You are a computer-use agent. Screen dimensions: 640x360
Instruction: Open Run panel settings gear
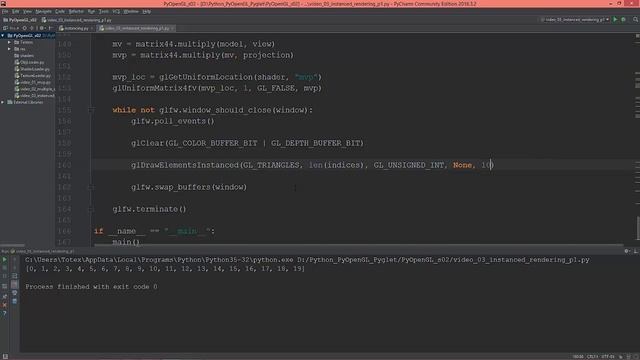pyautogui.click(x=627, y=251)
